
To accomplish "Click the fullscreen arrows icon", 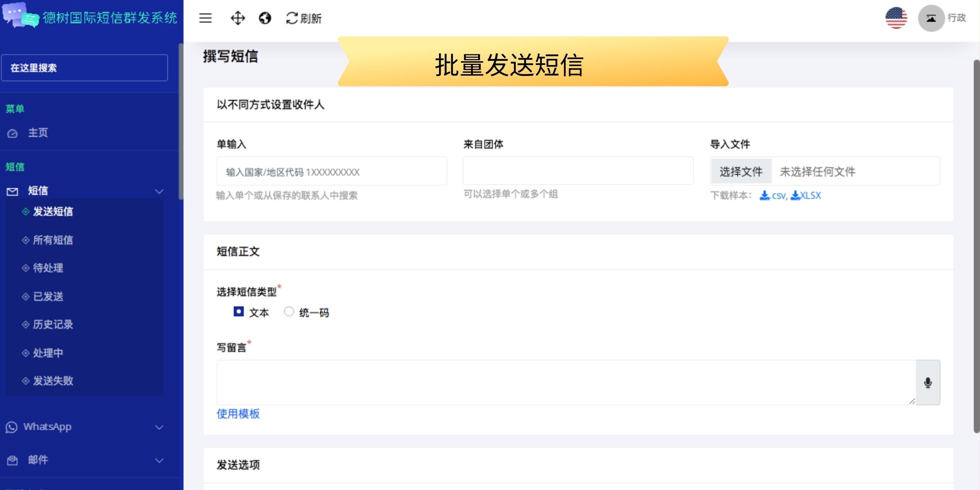I will coord(238,18).
